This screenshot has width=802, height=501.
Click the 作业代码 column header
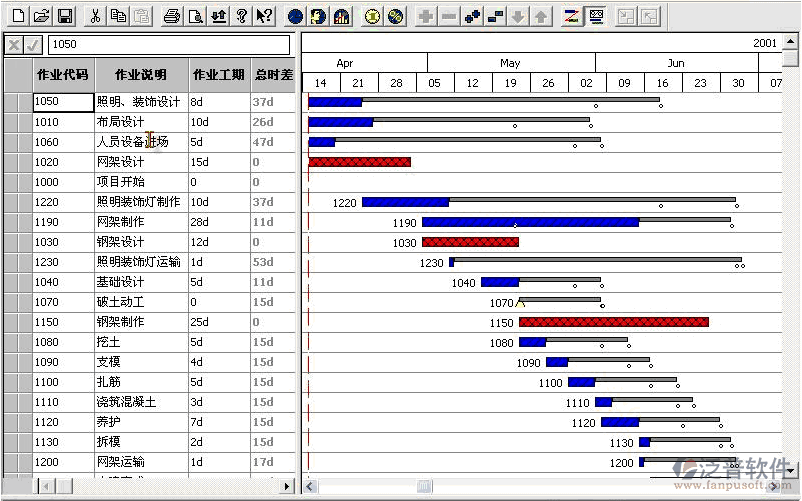click(x=61, y=75)
